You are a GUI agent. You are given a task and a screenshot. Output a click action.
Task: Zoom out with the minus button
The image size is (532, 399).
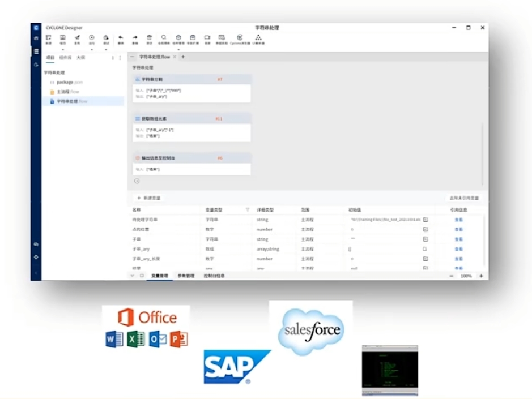[x=451, y=276]
